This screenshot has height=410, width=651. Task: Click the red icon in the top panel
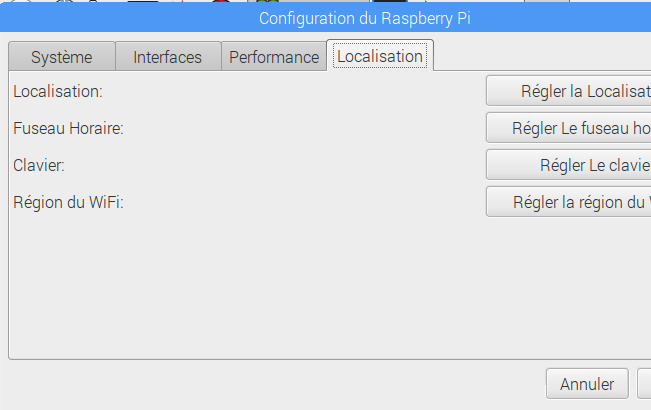[221, 1]
